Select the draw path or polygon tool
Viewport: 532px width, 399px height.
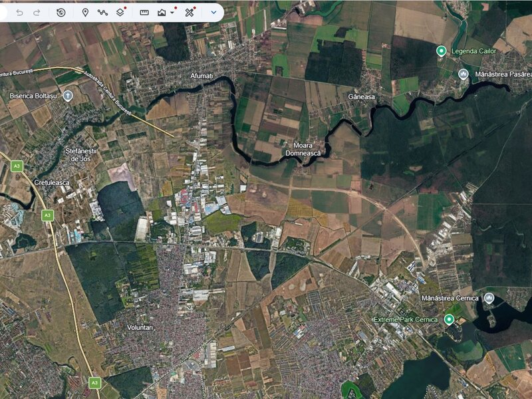(x=102, y=13)
